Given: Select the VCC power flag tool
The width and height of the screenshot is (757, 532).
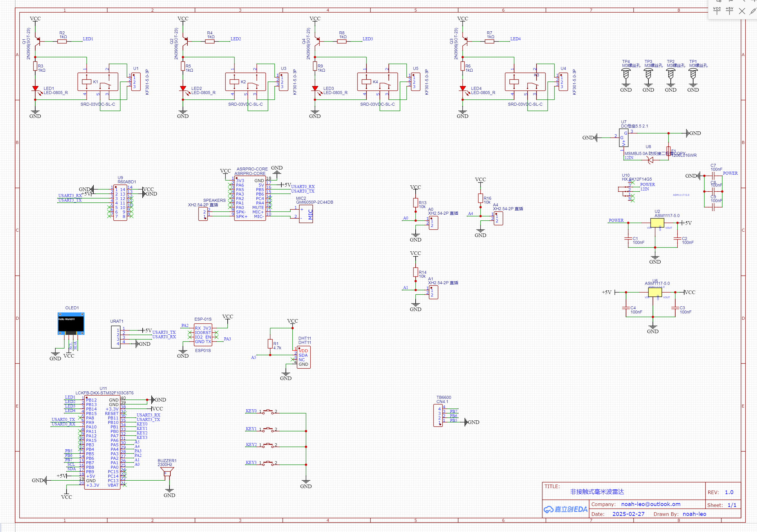Looking at the screenshot, I should click(717, 10).
